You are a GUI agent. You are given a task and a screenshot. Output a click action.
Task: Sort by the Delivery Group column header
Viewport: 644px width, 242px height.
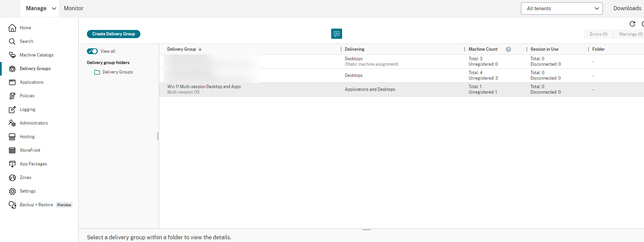182,49
